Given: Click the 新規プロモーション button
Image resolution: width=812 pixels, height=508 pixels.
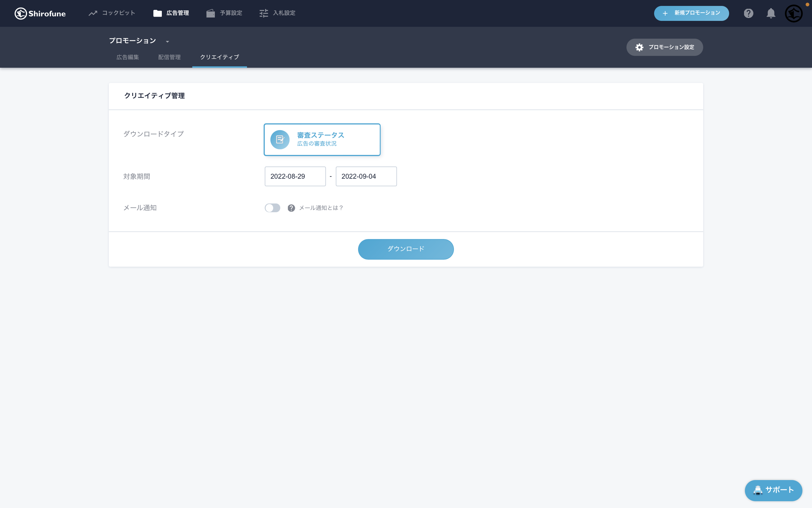Looking at the screenshot, I should [691, 13].
